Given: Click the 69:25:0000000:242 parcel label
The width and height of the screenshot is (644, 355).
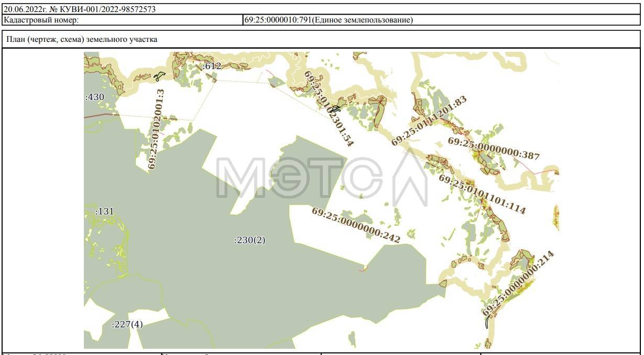Looking at the screenshot, I should coord(356,226).
